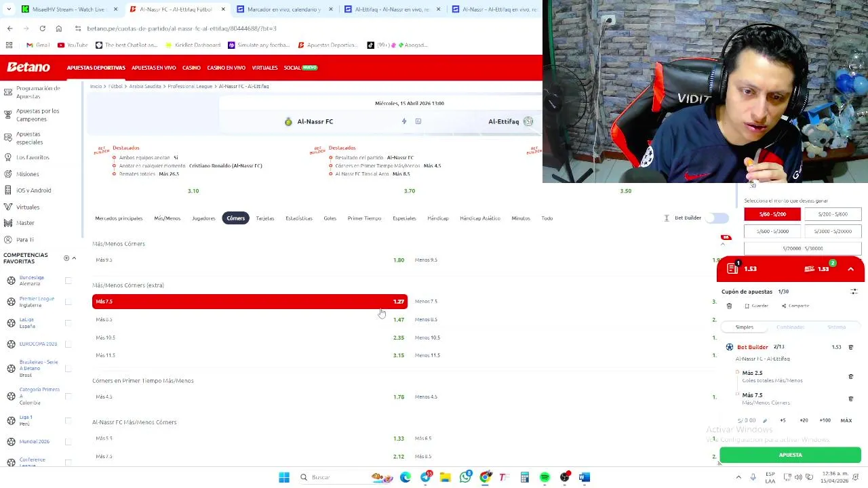Delete the Más 2.5 selection
Viewport: 868px width, 488px height.
pos(851,376)
